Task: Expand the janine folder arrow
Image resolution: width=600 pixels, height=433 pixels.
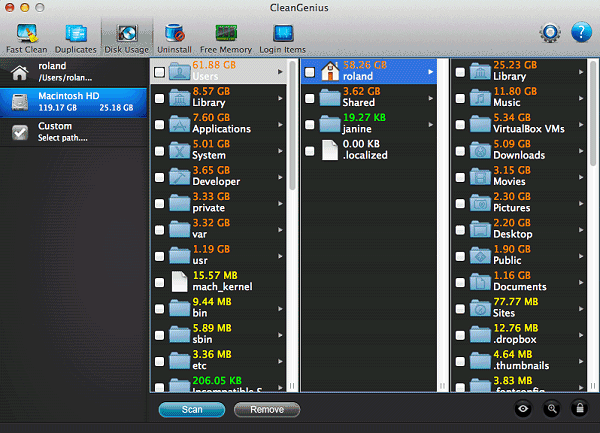Action: tap(431, 124)
